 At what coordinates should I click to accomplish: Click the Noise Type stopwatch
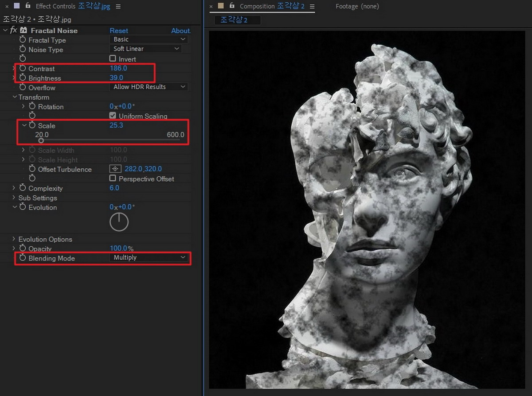pyautogui.click(x=23, y=50)
